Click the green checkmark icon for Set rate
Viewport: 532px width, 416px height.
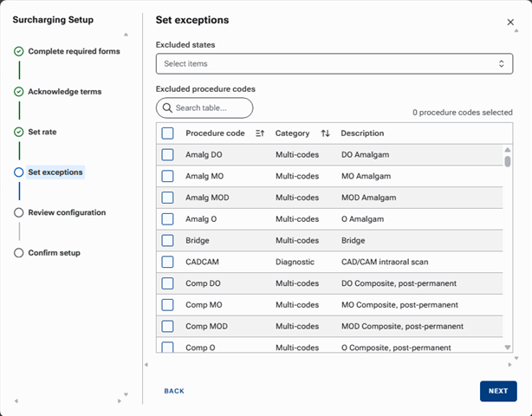(x=19, y=132)
